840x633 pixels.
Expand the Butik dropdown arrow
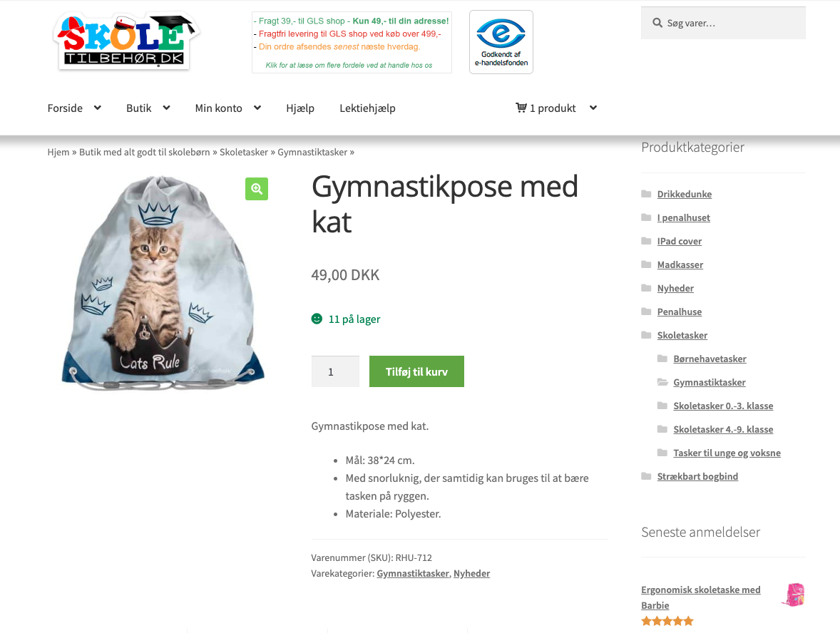click(x=167, y=108)
